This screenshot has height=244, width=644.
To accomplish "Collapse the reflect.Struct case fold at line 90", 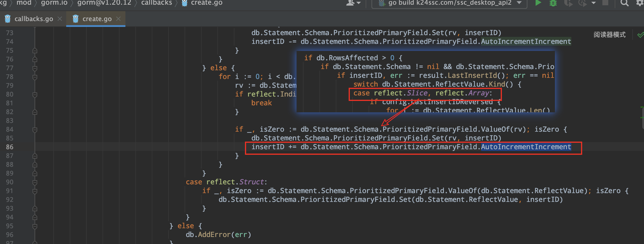I will (x=35, y=183).
